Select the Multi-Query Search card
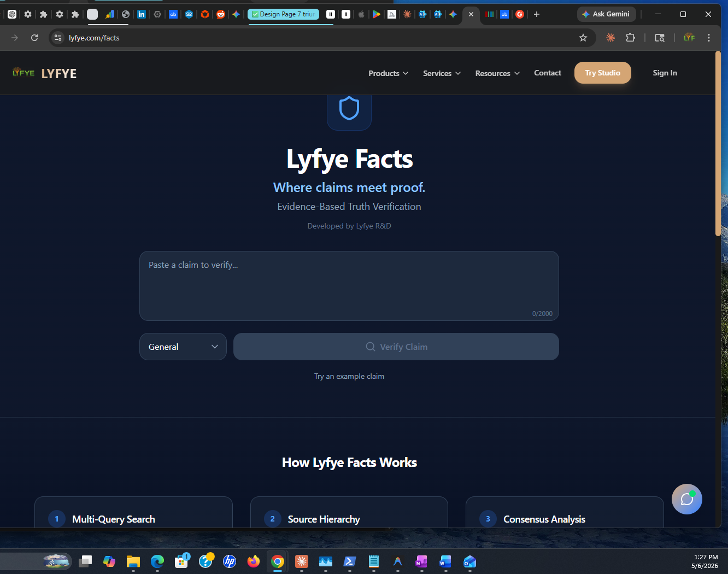This screenshot has width=728, height=574. (x=133, y=513)
